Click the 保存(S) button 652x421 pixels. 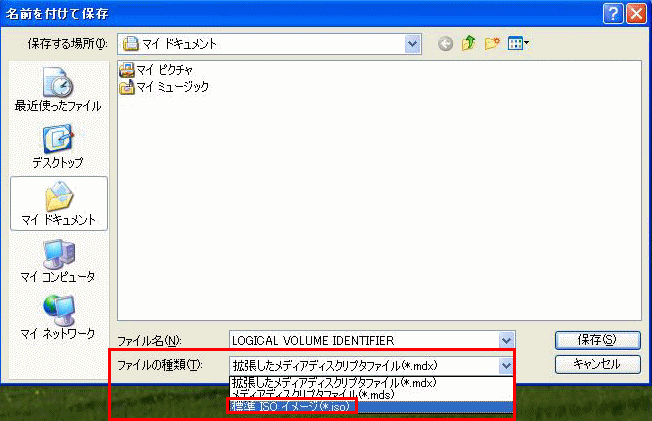pos(597,340)
